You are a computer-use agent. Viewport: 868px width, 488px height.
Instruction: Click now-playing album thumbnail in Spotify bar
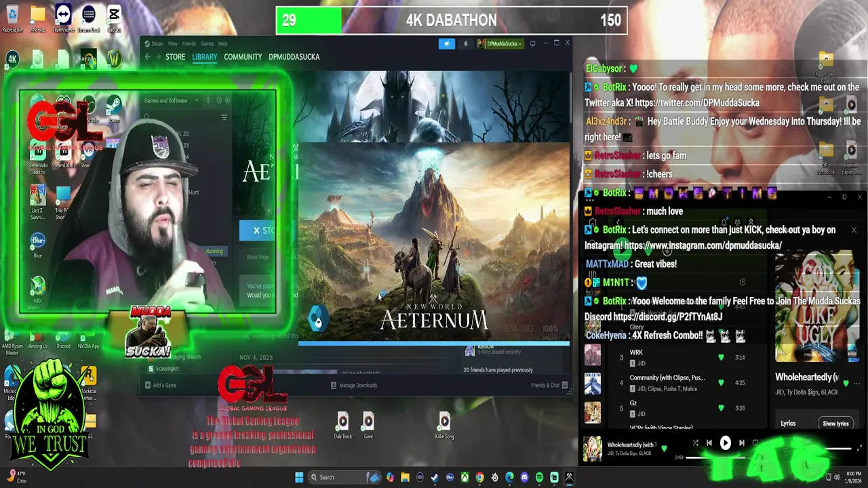tap(593, 449)
